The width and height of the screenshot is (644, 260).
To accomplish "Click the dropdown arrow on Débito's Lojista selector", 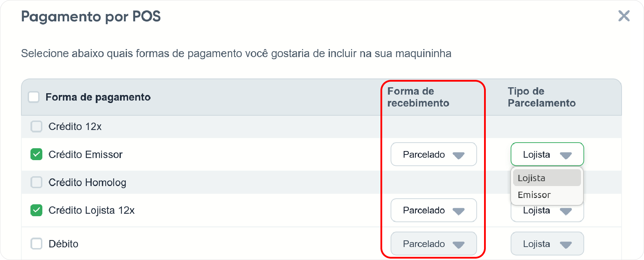I will click(x=567, y=244).
